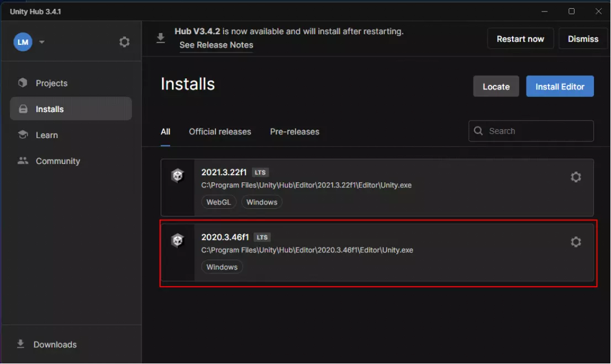Click the Learn graduation cap icon
This screenshot has width=611, height=364.
[x=23, y=134]
